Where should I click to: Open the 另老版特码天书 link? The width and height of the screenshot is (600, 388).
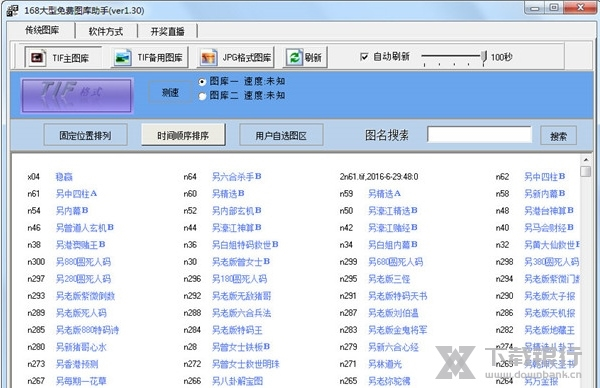click(398, 296)
